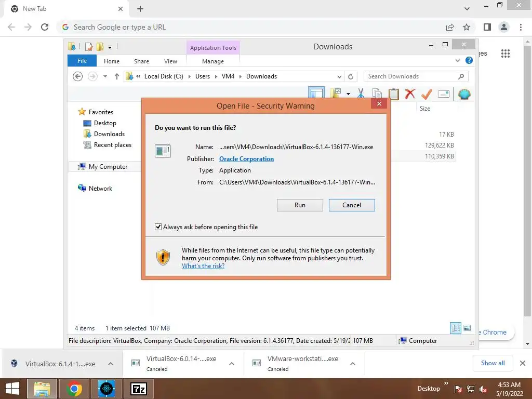Click the Cut scissors icon in Explorer toolbar
The width and height of the screenshot is (532, 399).
tap(361, 94)
